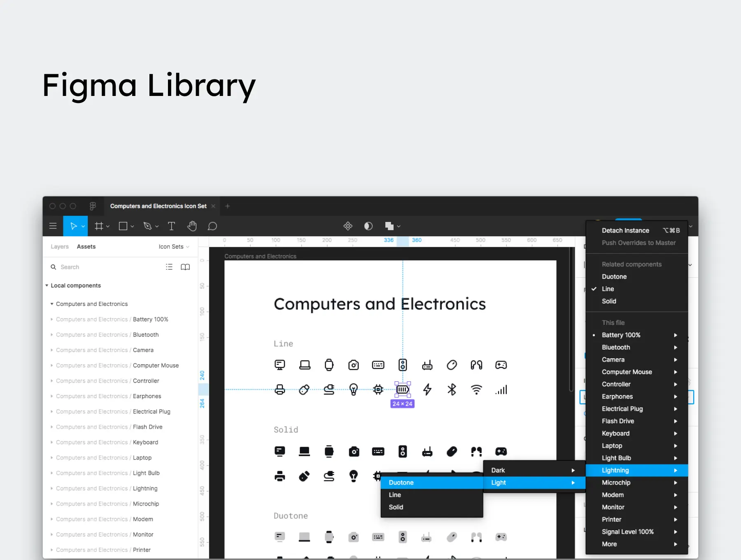Open the Battery 100% submenu entry
Viewport: 741px width, 560px height.
637,335
